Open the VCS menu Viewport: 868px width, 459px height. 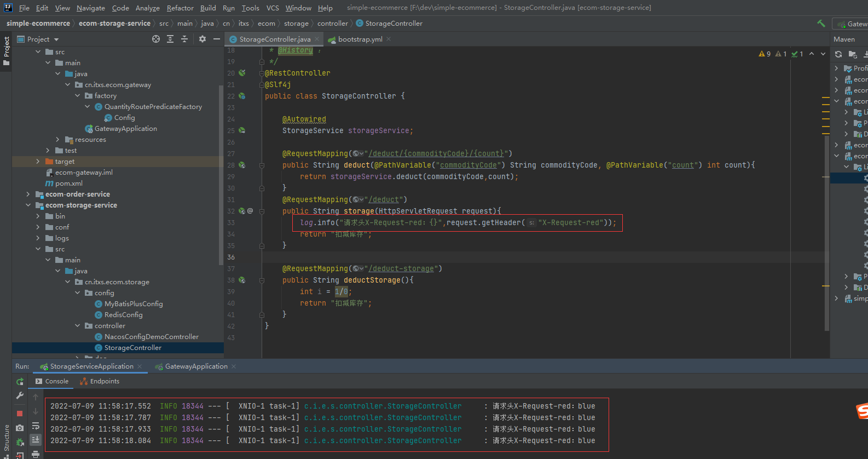click(x=273, y=8)
